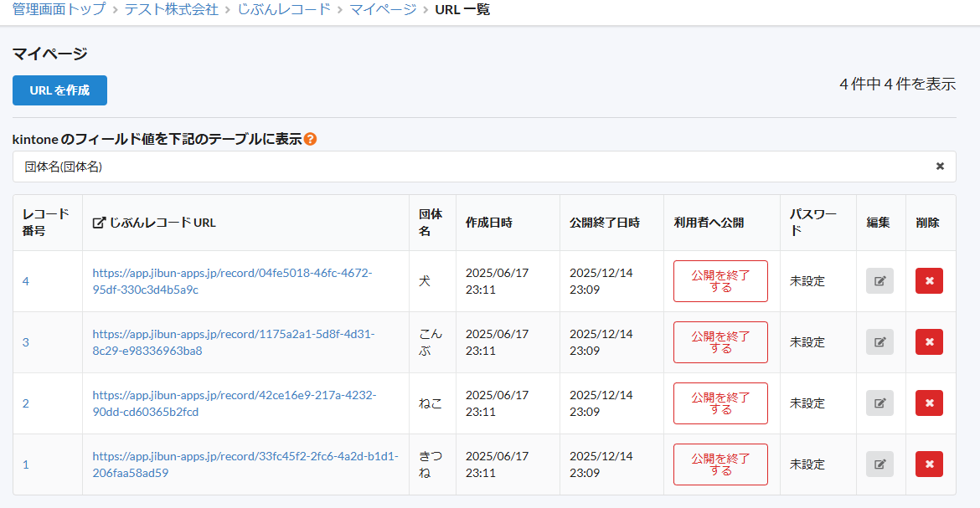This screenshot has width=980, height=508.
Task: Click record number 4 link
Action: [26, 281]
